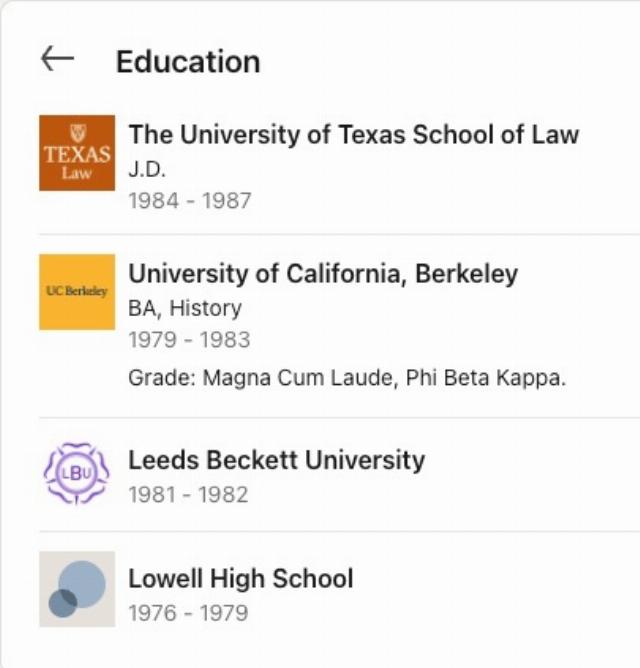Open the Lowell High School placeholder logo
The width and height of the screenshot is (640, 668).
[x=77, y=589]
